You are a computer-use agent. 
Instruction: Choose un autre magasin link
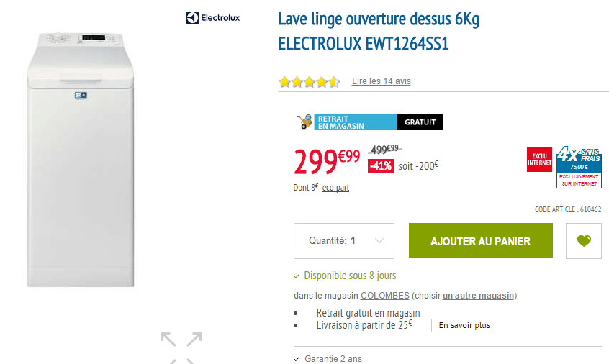coord(479,296)
